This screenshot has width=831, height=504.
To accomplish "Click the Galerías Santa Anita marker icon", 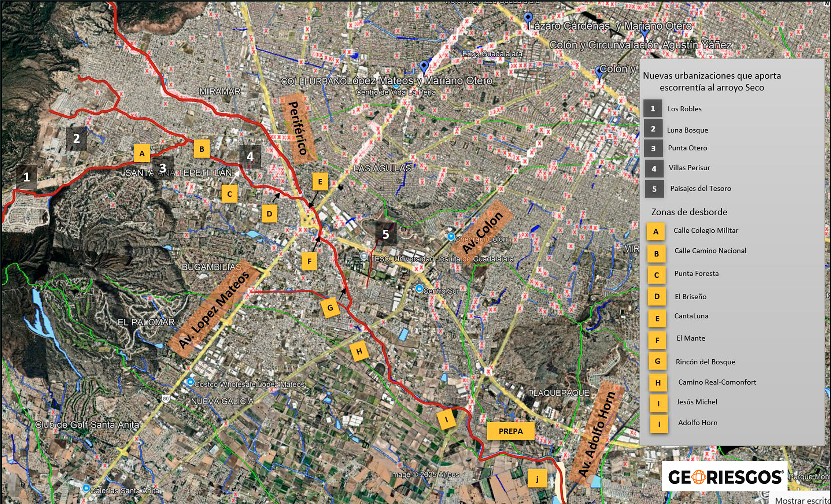I will [x=86, y=488].
